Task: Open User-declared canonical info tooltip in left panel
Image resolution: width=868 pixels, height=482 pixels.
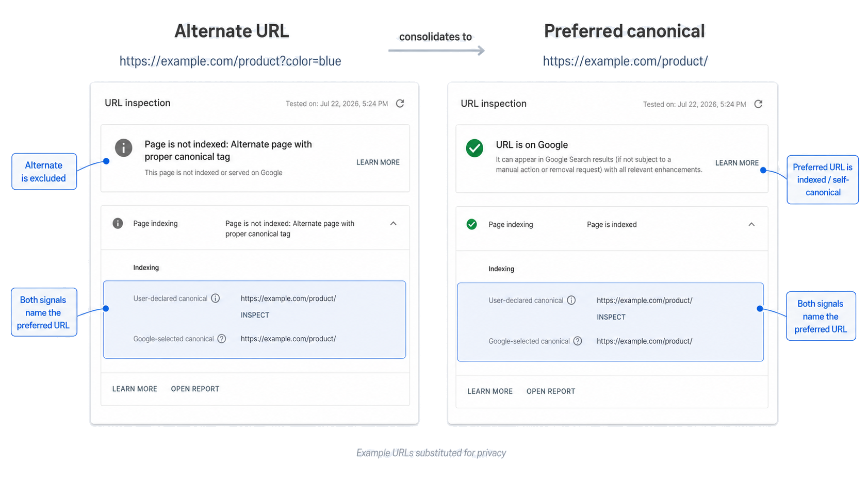Action: click(216, 298)
